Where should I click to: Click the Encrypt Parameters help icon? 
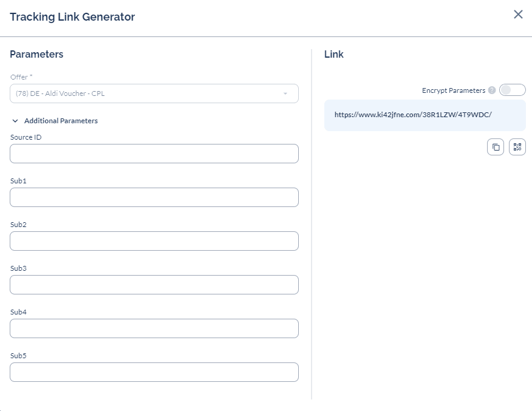click(492, 90)
